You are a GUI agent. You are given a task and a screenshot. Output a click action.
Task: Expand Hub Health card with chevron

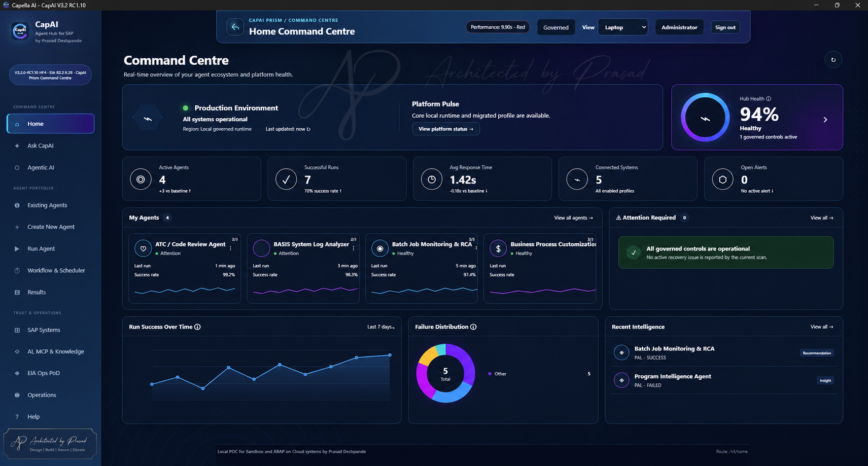click(825, 120)
